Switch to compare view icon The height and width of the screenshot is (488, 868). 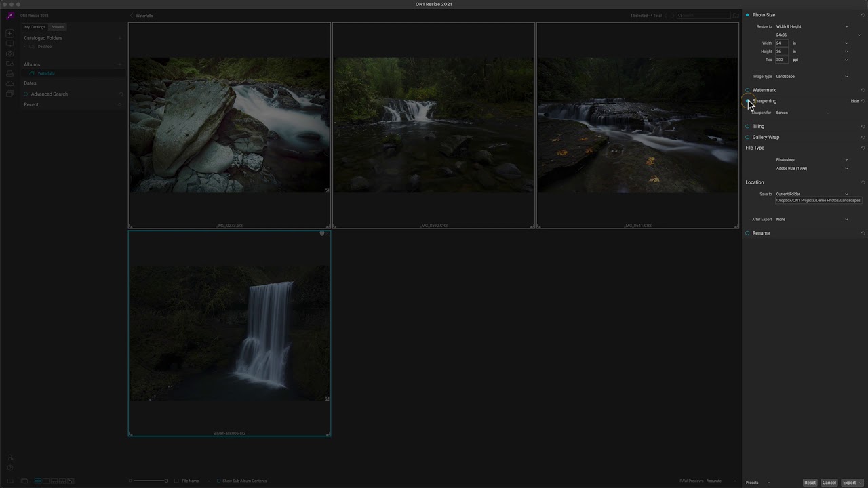pyautogui.click(x=62, y=481)
